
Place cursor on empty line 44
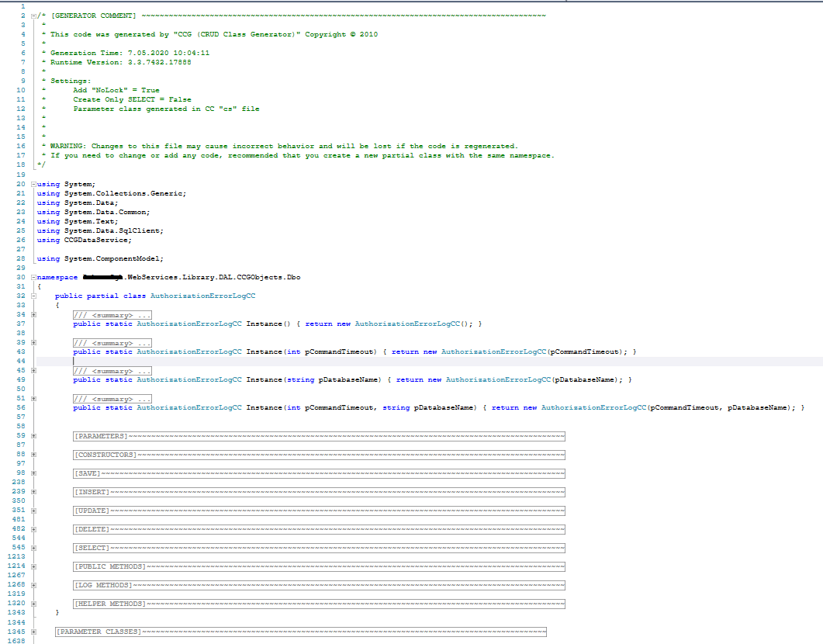point(430,361)
